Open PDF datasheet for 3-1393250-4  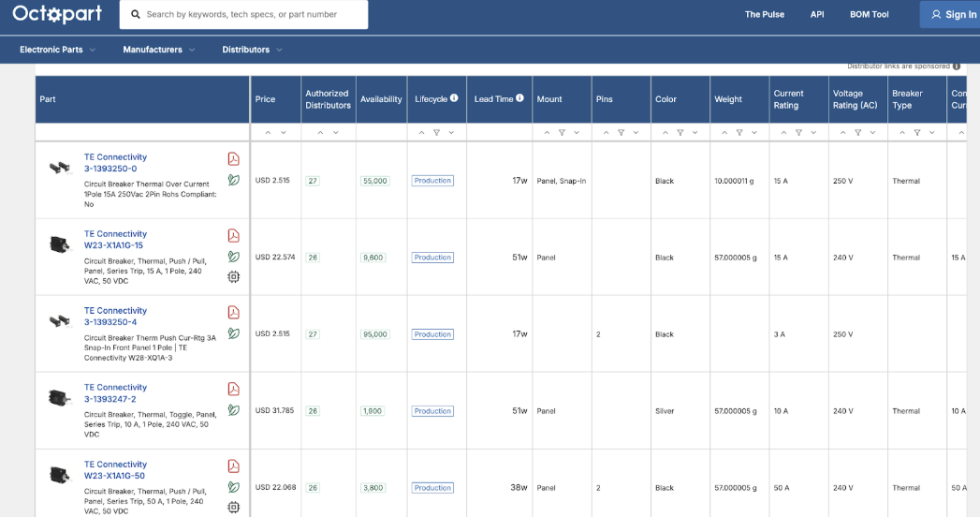tap(233, 313)
